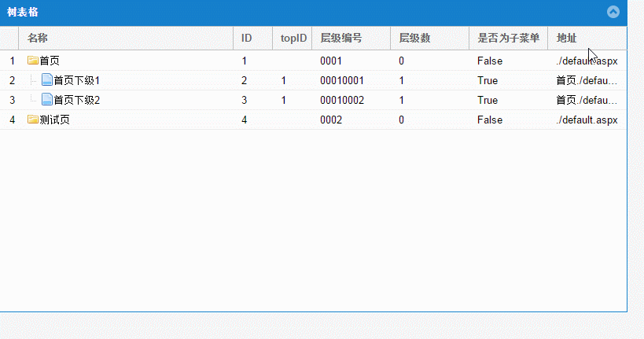644x339 pixels.
Task: Click the topID column header
Action: (293, 39)
